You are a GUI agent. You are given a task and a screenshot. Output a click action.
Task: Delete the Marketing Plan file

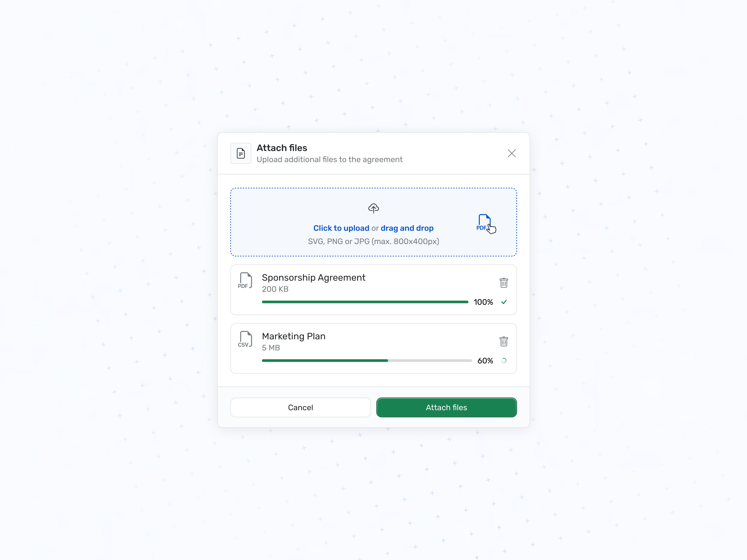504,341
